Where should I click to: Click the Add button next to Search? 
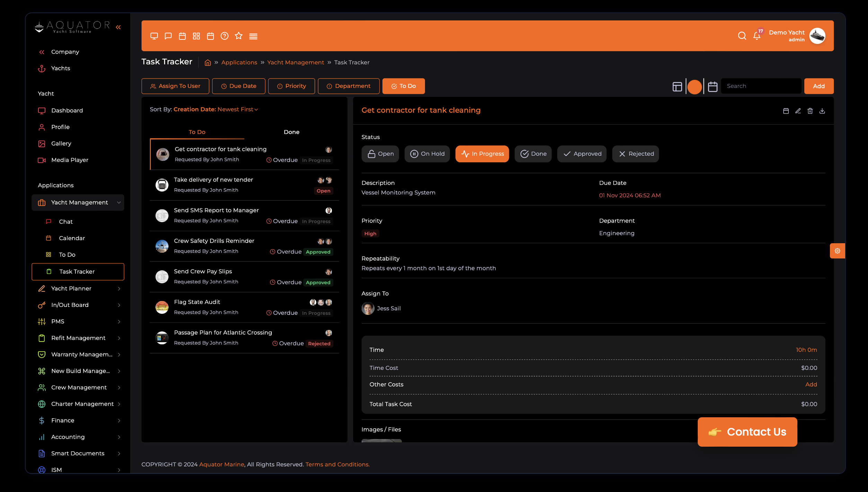point(819,86)
